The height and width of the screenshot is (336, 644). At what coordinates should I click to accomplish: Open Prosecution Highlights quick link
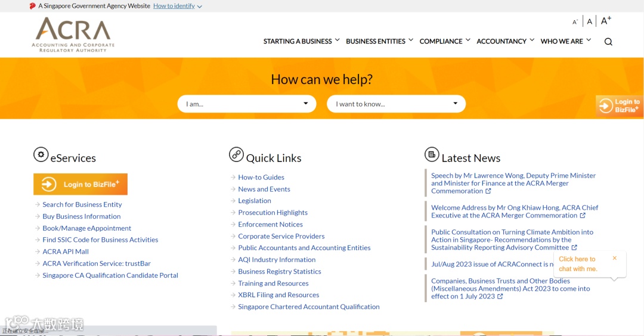click(273, 213)
